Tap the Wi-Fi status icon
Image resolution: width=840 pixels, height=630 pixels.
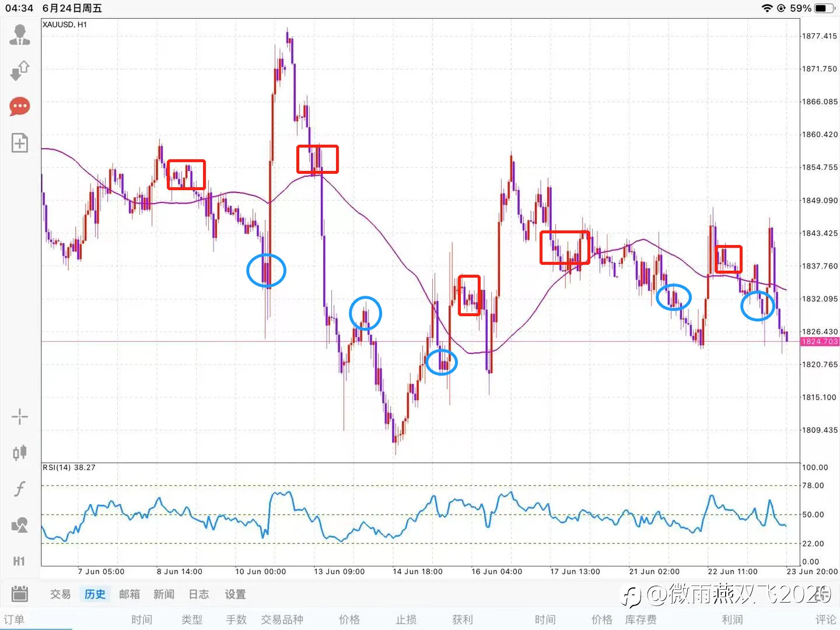point(767,8)
